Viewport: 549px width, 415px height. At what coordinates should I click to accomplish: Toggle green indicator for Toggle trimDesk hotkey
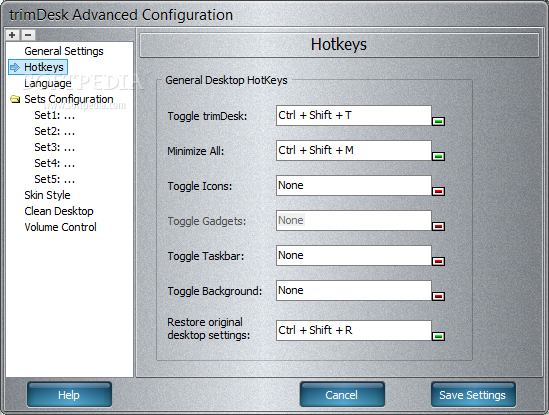438,122
